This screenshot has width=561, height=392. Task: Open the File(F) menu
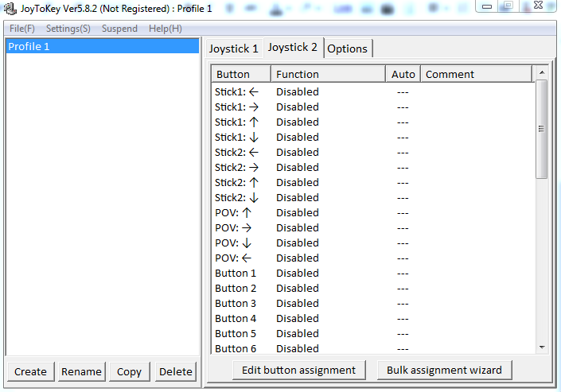[22, 29]
